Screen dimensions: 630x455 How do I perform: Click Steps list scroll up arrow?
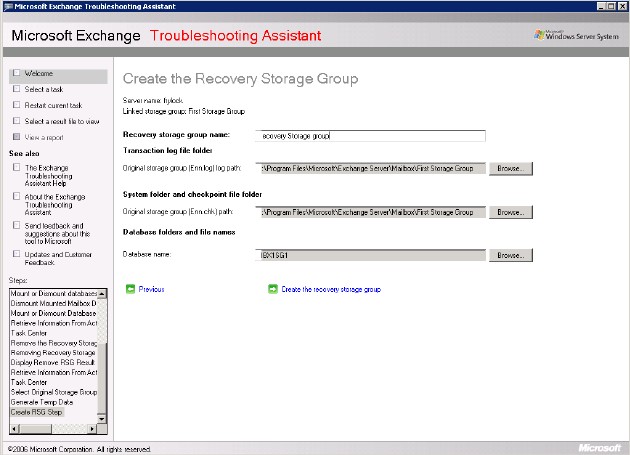(x=102, y=294)
